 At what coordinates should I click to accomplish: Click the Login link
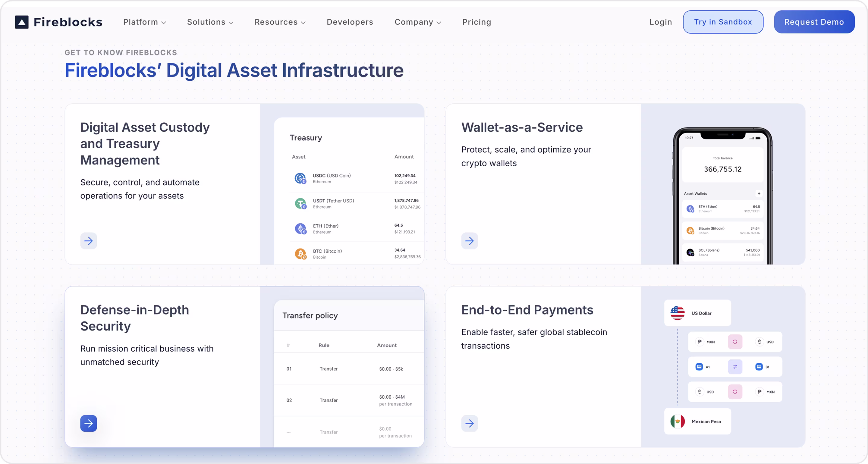[660, 22]
